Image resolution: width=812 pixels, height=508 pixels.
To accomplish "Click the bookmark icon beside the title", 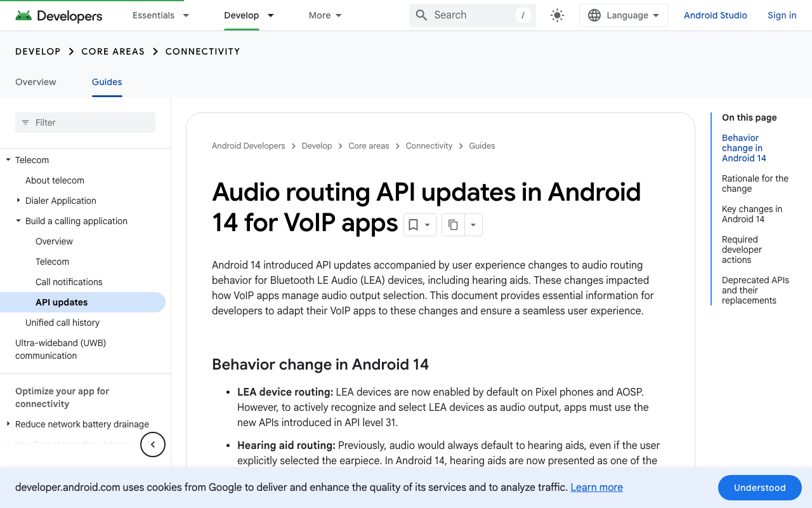I will (413, 225).
